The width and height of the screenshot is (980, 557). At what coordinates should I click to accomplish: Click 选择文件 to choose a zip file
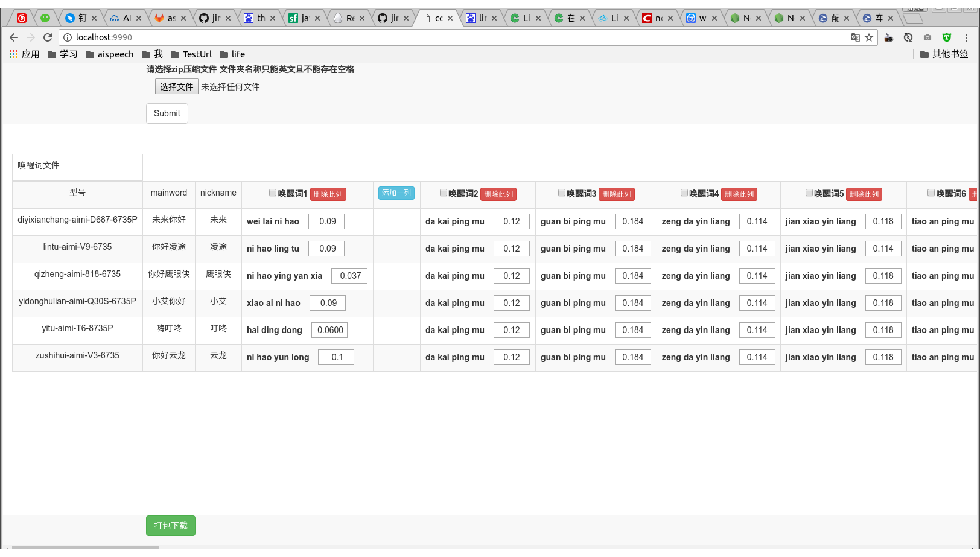pyautogui.click(x=176, y=87)
